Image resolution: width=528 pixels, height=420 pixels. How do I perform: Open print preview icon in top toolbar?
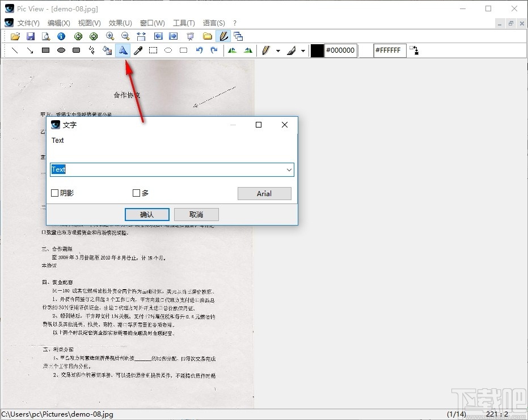46,36
